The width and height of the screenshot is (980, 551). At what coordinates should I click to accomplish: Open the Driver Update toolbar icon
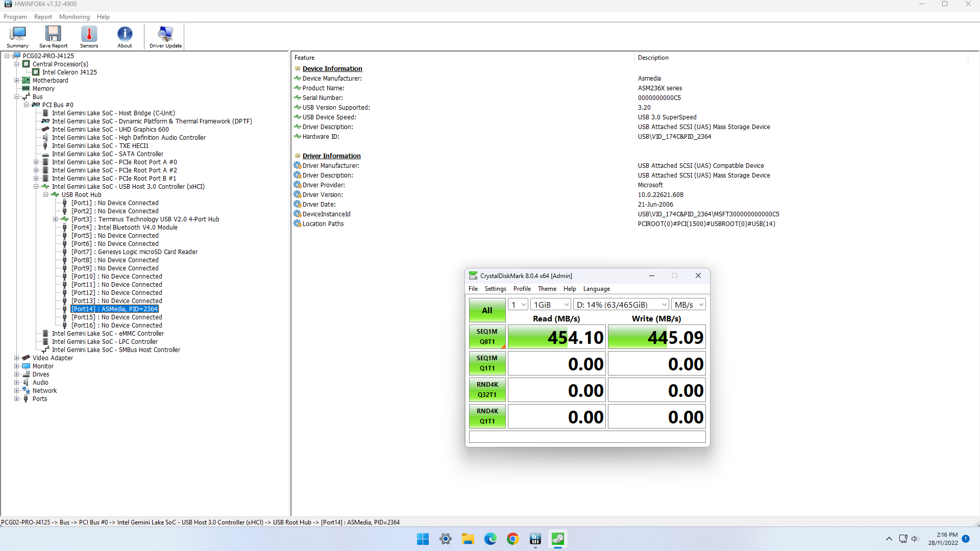[x=165, y=37]
